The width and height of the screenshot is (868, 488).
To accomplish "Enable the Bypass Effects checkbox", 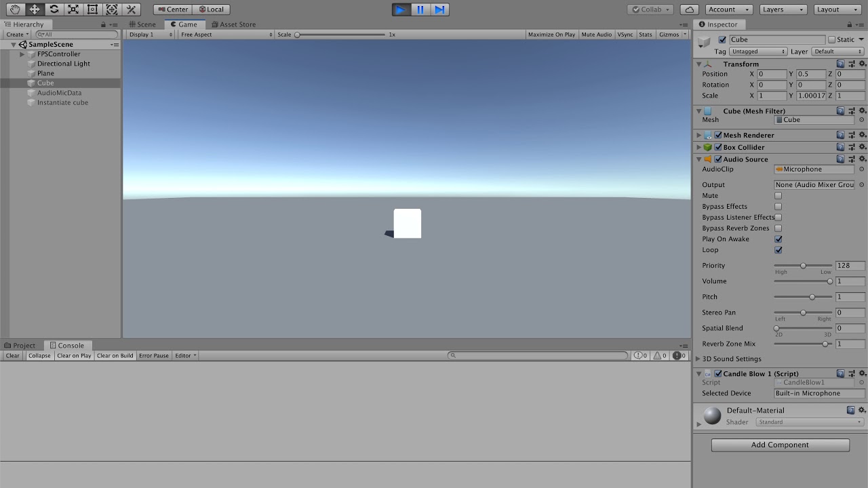I will (x=778, y=207).
